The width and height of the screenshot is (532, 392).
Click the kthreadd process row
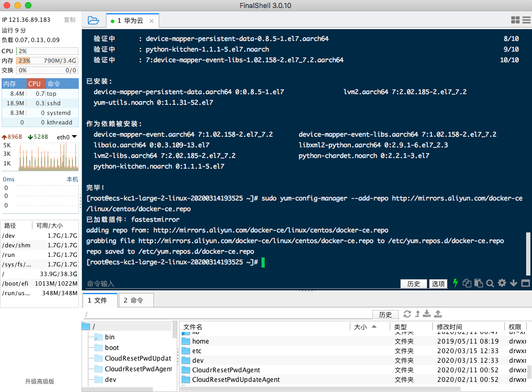[x=40, y=122]
